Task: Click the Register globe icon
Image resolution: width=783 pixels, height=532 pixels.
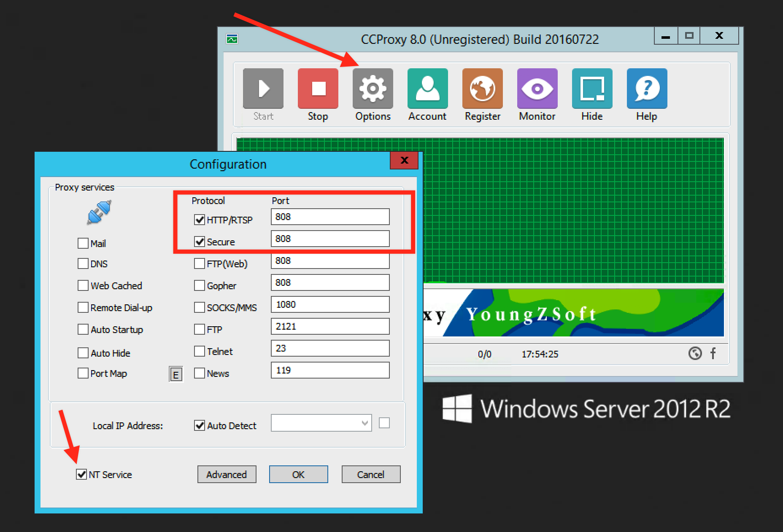Action: coord(482,89)
